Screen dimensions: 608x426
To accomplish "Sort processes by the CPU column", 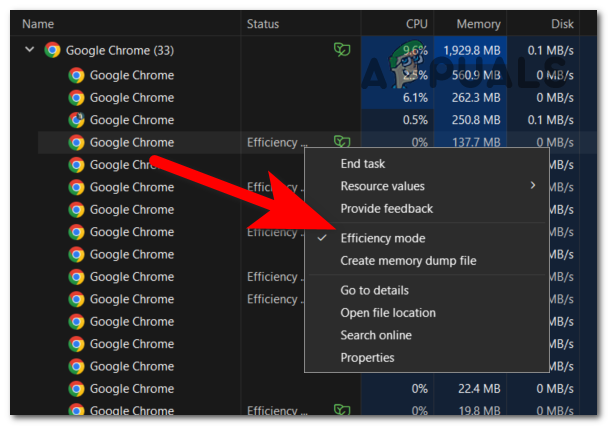I will pos(416,24).
